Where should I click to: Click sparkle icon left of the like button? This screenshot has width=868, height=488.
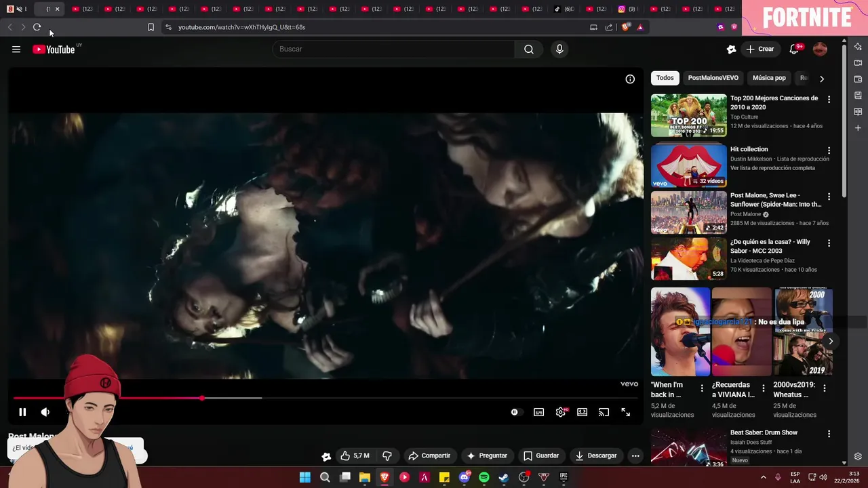click(x=326, y=456)
